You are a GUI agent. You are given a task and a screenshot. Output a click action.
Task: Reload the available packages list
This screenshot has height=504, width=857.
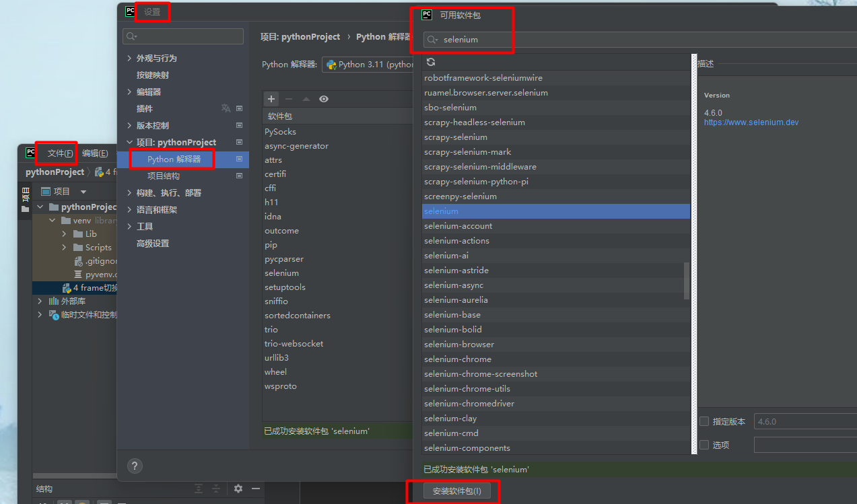(431, 62)
